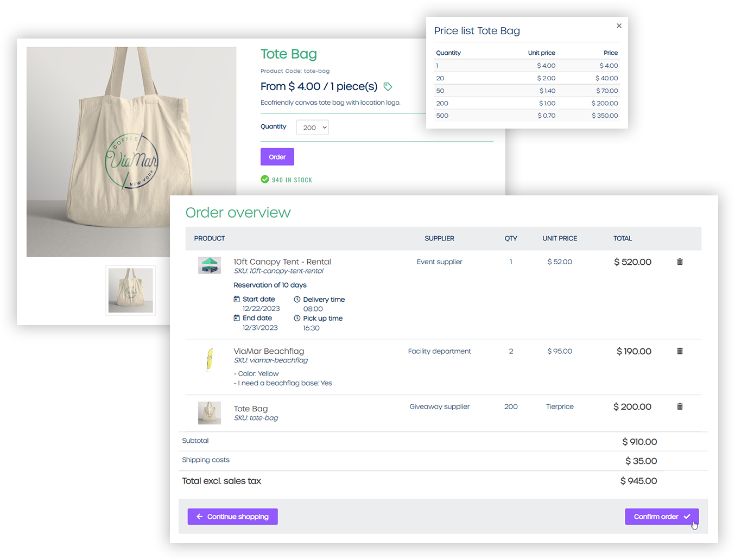The width and height of the screenshot is (735, 560).
Task: Click the $ 35.00 shipping cost value
Action: (641, 461)
